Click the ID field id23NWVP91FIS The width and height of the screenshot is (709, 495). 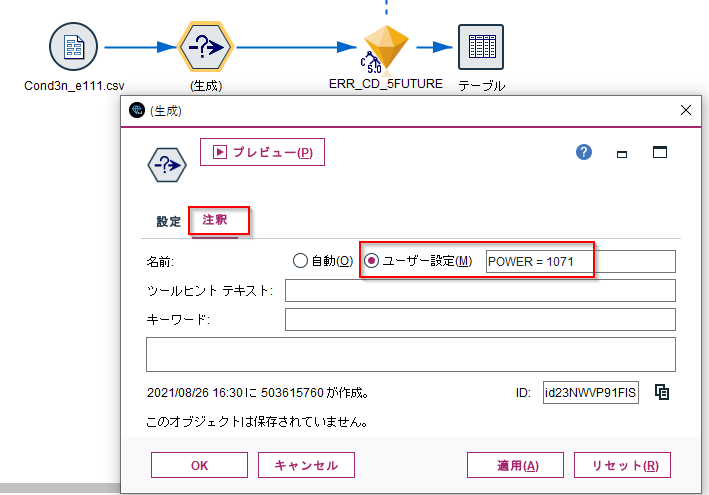pyautogui.click(x=591, y=392)
